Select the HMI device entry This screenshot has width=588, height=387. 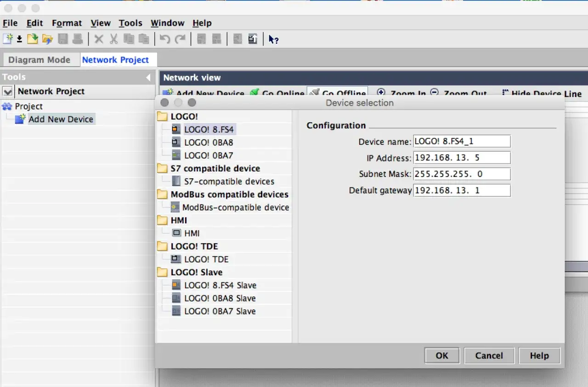(x=192, y=233)
